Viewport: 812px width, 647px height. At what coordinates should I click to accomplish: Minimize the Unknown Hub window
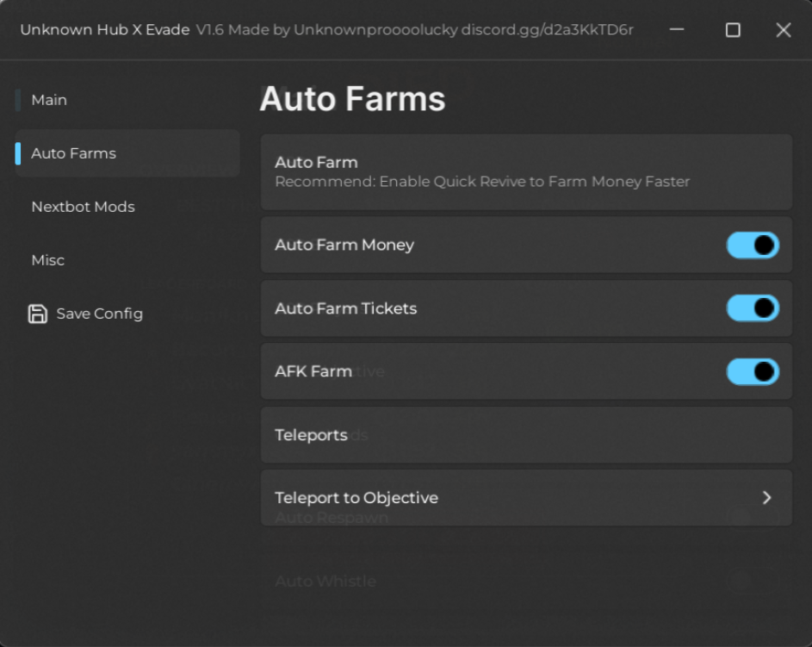click(x=676, y=29)
